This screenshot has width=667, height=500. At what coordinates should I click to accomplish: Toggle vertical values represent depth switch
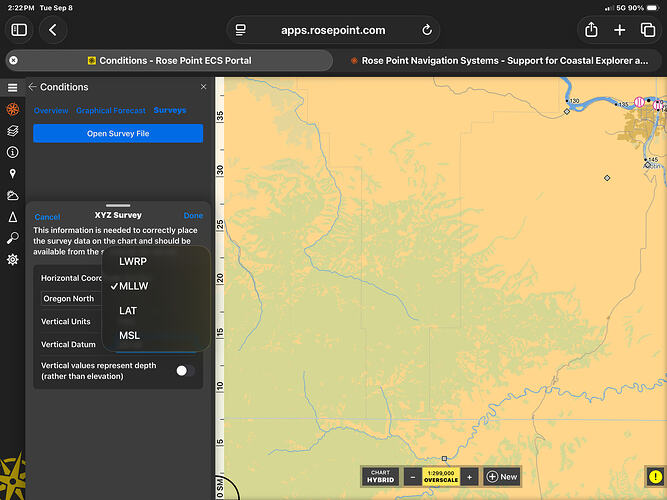(x=185, y=371)
